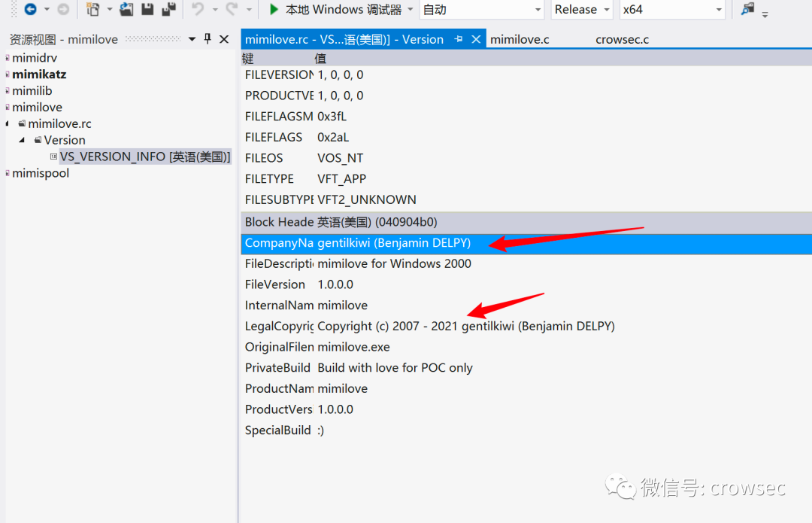Click the new project toolbar icon
This screenshot has width=812, height=523.
(93, 9)
